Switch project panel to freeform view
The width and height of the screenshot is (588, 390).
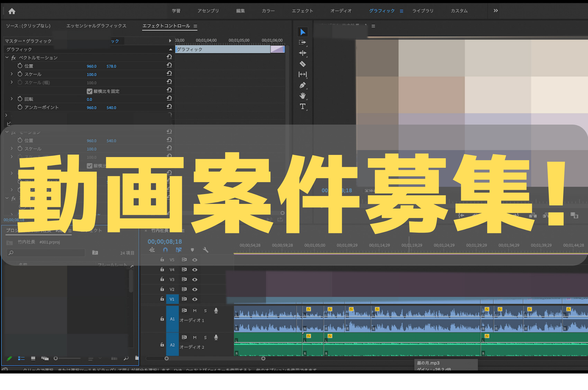click(x=45, y=358)
